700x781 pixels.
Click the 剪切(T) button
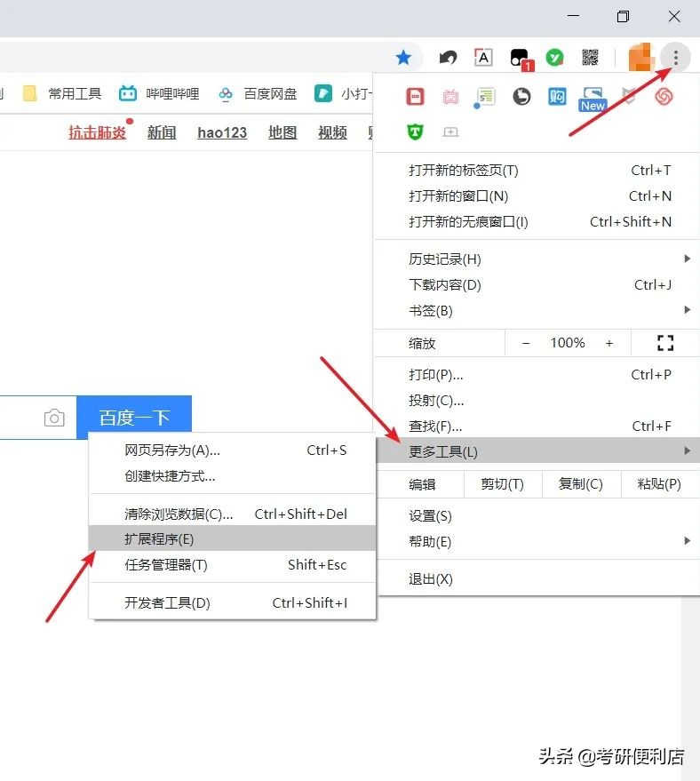pyautogui.click(x=502, y=484)
